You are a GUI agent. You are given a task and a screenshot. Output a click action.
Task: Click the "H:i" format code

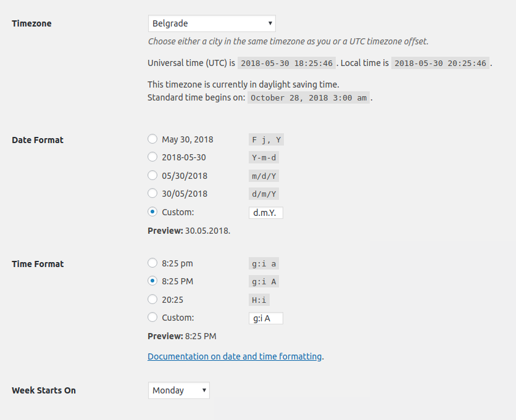coord(259,300)
